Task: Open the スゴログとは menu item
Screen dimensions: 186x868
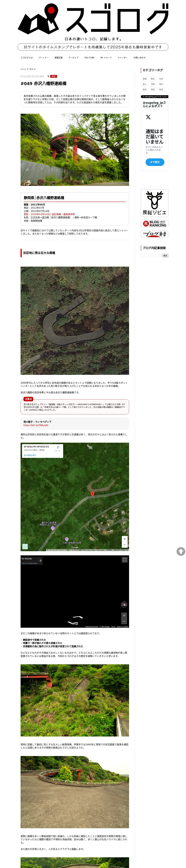Action: coord(27,58)
